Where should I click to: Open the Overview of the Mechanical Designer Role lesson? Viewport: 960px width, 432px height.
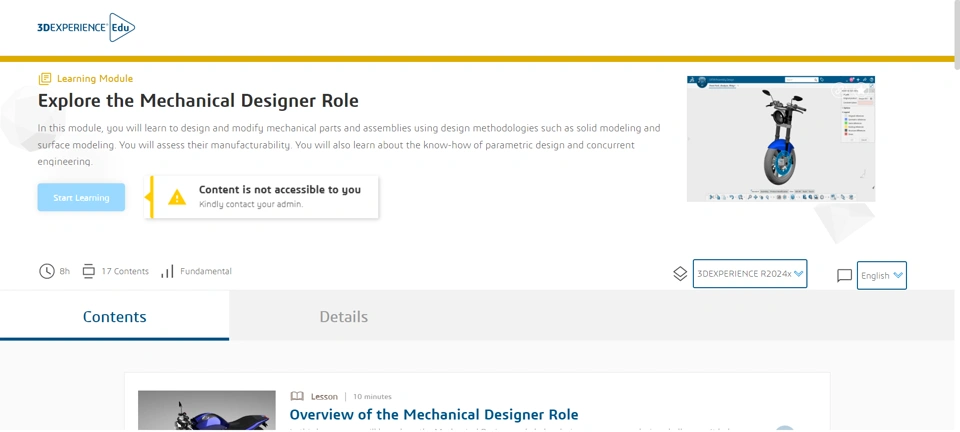click(433, 414)
